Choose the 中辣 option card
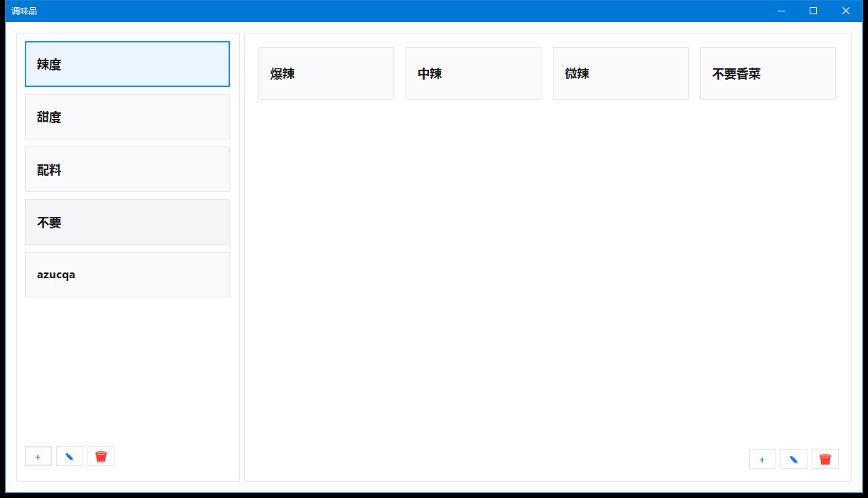The image size is (868, 498). pyautogui.click(x=473, y=73)
